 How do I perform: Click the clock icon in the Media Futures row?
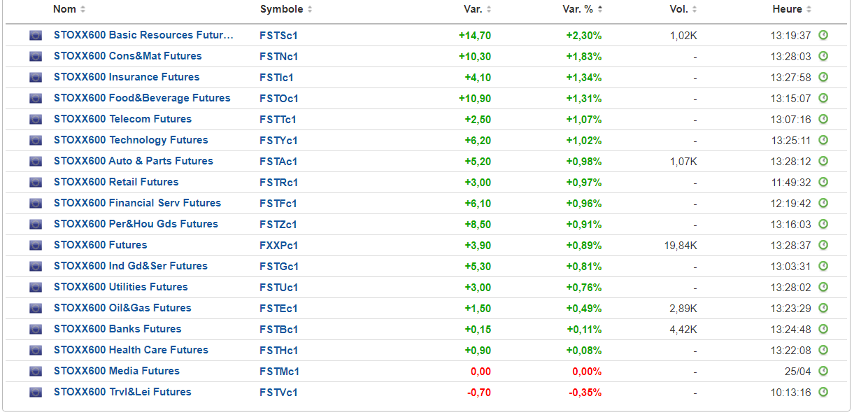(x=823, y=371)
